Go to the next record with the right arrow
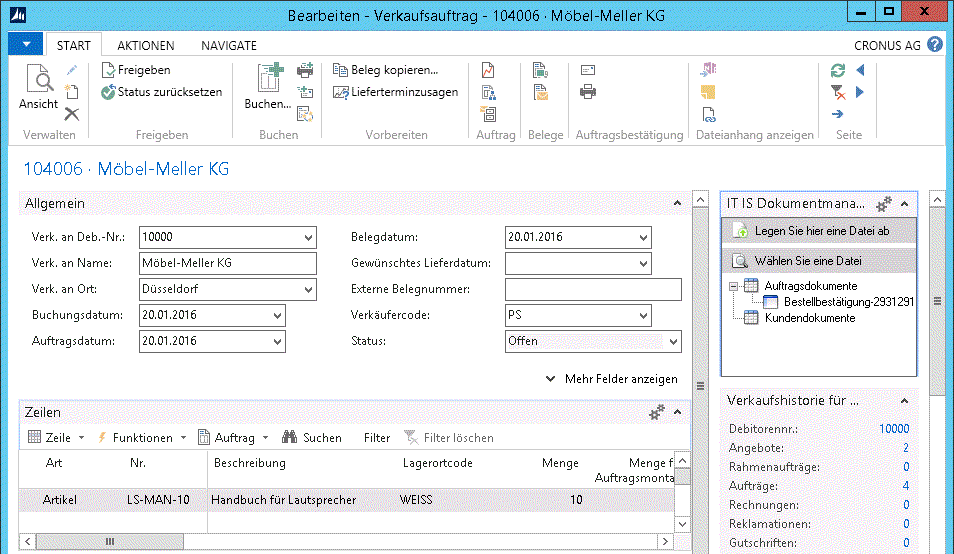Screen dimensions: 954x554 860,92
